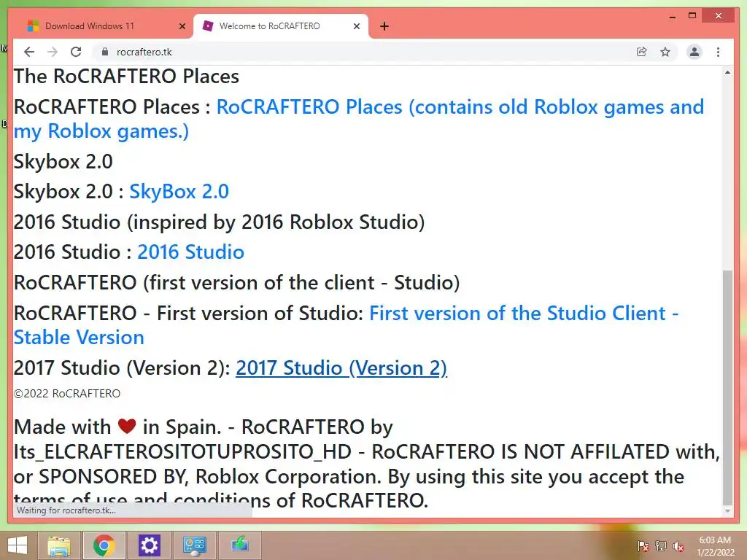This screenshot has height=560, width=747.
Task: Open the 2017 Studio (Version 2) link
Action: (x=341, y=367)
